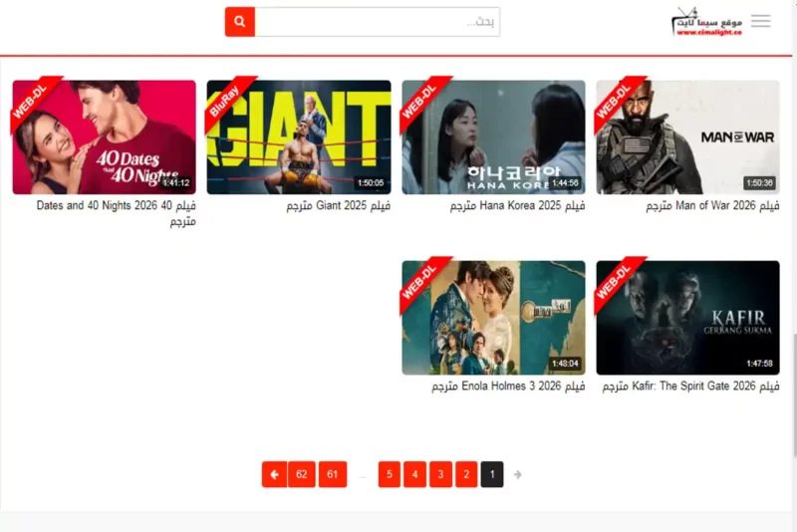Click the WEB-DL ribbon on Hana Korea

coord(420,101)
